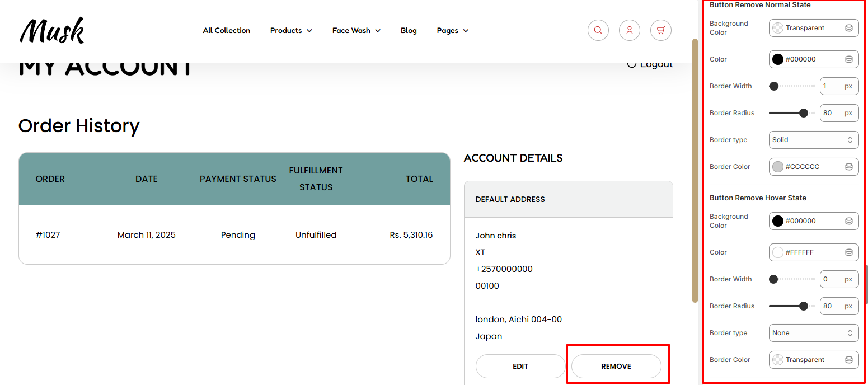Expand the Face Wash menu
The height and width of the screenshot is (385, 868).
coord(356,30)
